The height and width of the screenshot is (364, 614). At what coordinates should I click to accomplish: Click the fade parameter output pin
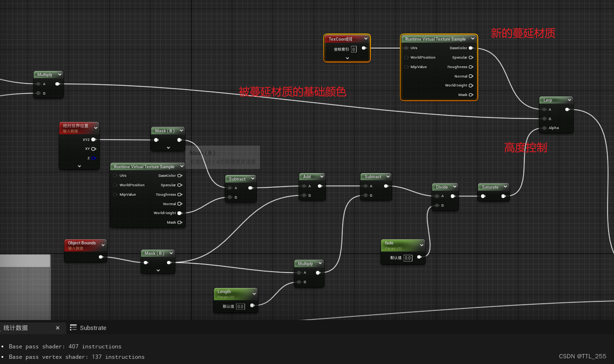click(419, 257)
